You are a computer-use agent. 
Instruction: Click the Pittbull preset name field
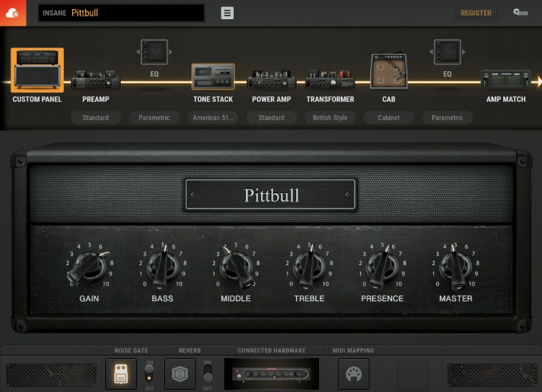point(121,13)
